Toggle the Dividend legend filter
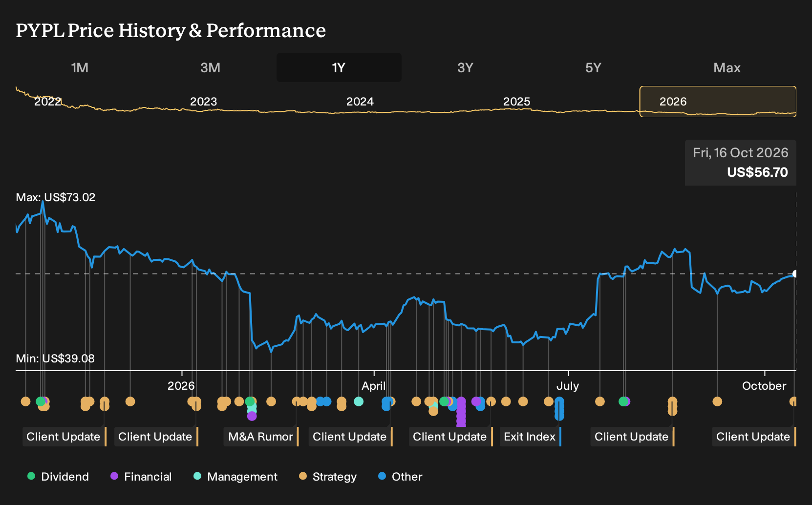 click(58, 477)
